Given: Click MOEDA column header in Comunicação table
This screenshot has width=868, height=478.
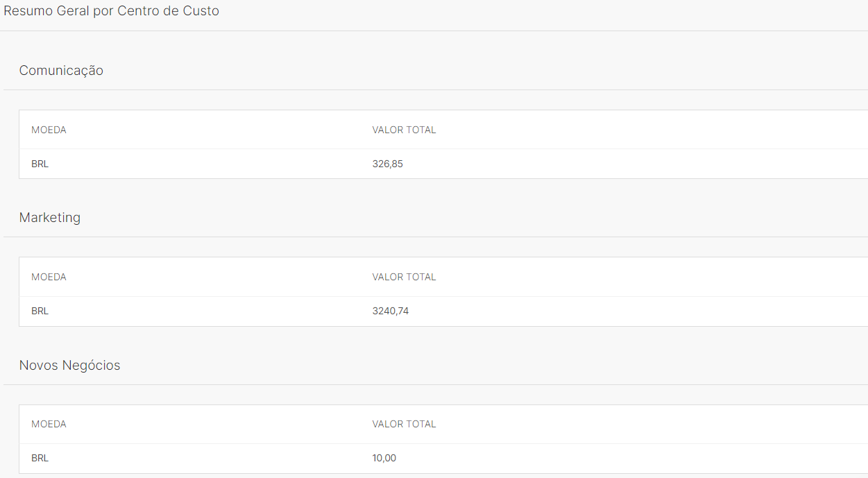Looking at the screenshot, I should click(49, 130).
